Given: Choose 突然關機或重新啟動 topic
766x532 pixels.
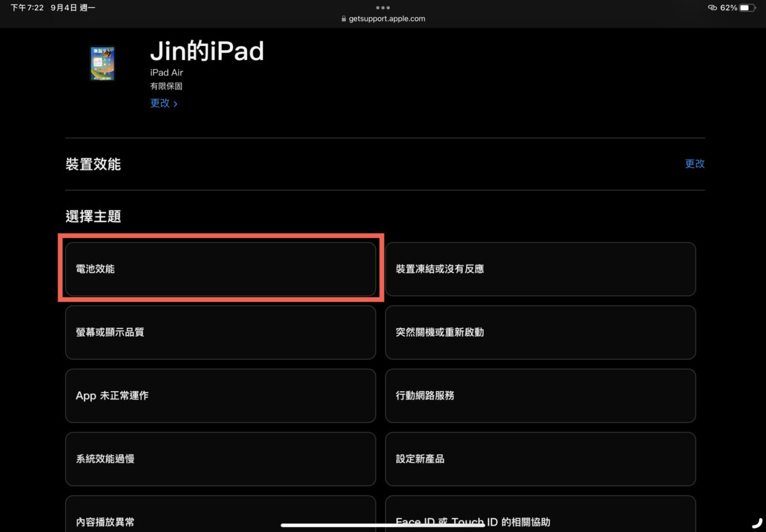Looking at the screenshot, I should [x=540, y=332].
